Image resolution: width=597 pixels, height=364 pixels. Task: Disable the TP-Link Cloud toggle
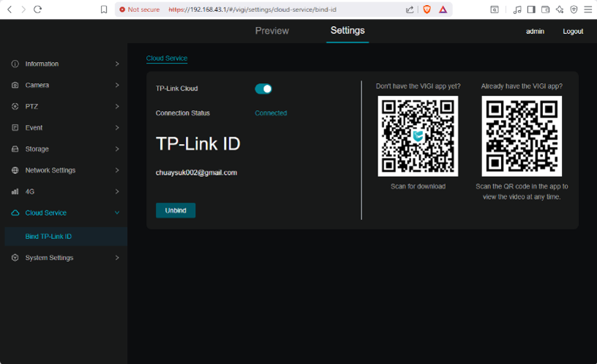pyautogui.click(x=263, y=88)
